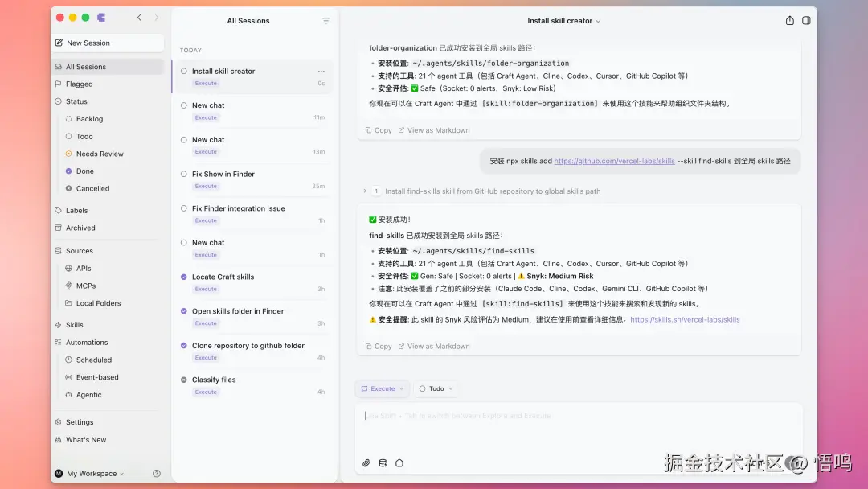The height and width of the screenshot is (489, 868).
Task: Open the Todo status dropdown
Action: click(x=436, y=388)
